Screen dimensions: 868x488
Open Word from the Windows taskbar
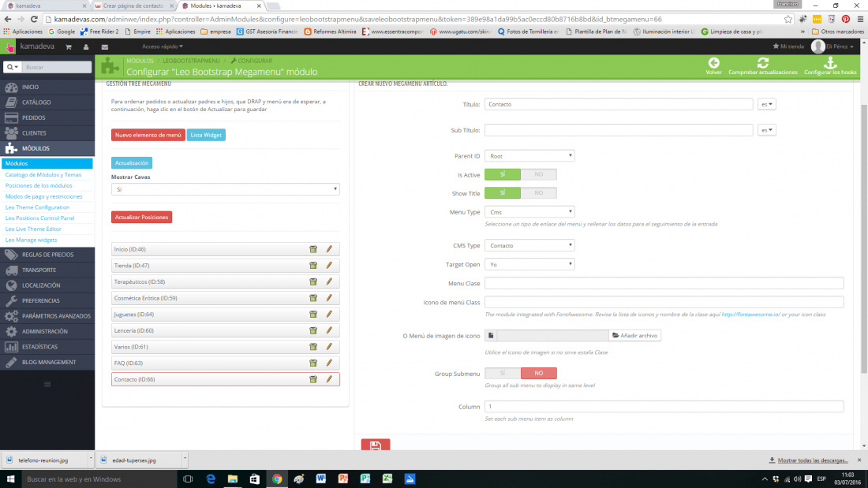[x=321, y=479]
